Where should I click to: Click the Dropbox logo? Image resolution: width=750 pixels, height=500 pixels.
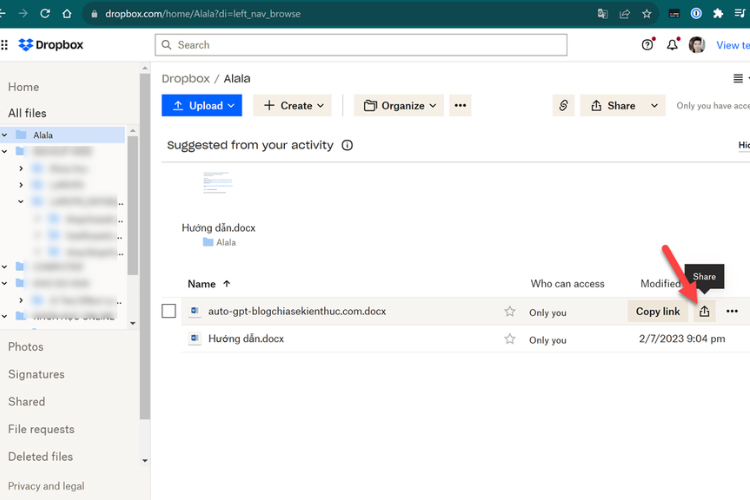click(x=51, y=45)
